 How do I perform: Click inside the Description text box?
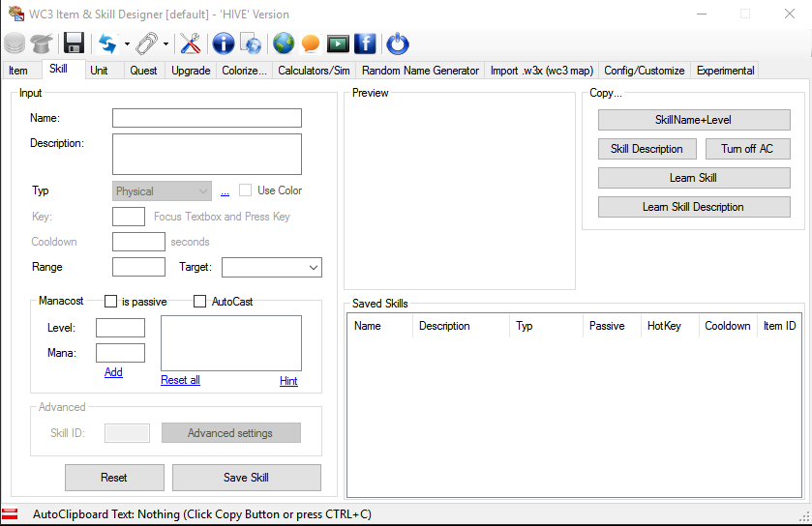coord(206,154)
